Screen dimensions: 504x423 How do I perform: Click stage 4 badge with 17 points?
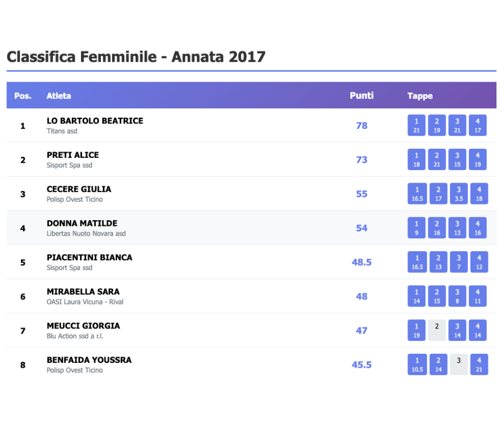(477, 125)
